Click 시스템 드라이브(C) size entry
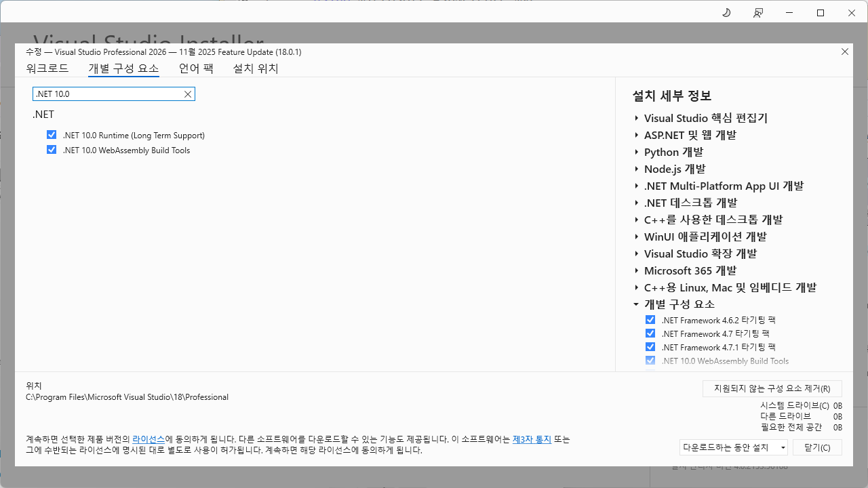This screenshot has width=868, height=488. (801, 405)
